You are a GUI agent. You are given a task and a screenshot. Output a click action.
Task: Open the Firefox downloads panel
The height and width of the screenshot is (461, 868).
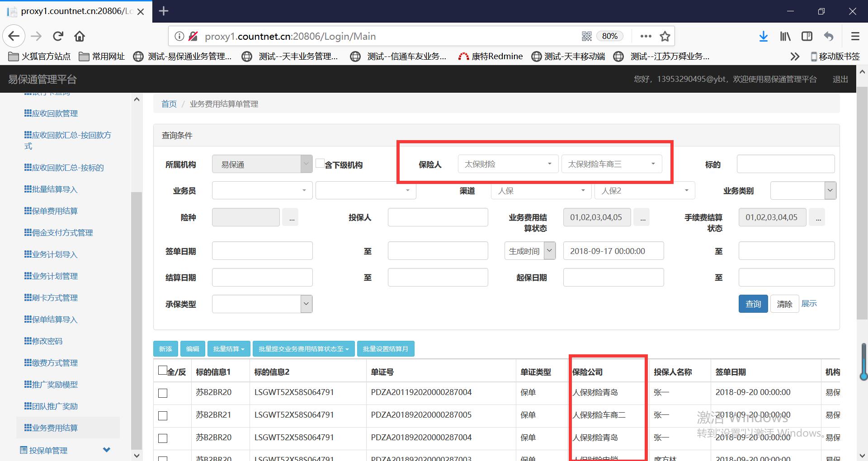(763, 36)
